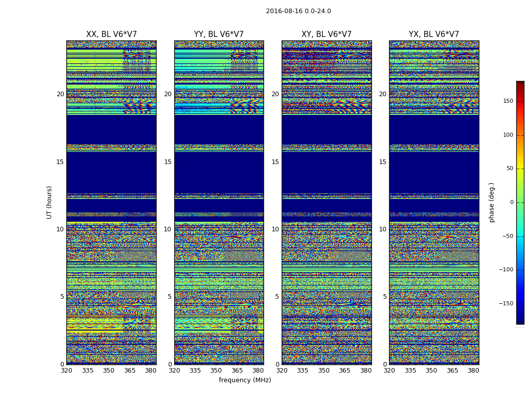Click the '365' frequency tick of XX plot

[130, 371]
